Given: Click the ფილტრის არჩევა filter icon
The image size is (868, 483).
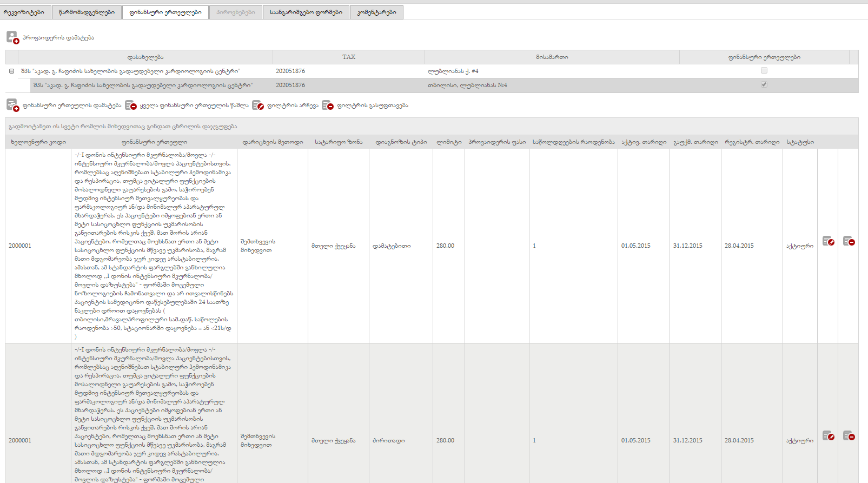Looking at the screenshot, I should (258, 105).
